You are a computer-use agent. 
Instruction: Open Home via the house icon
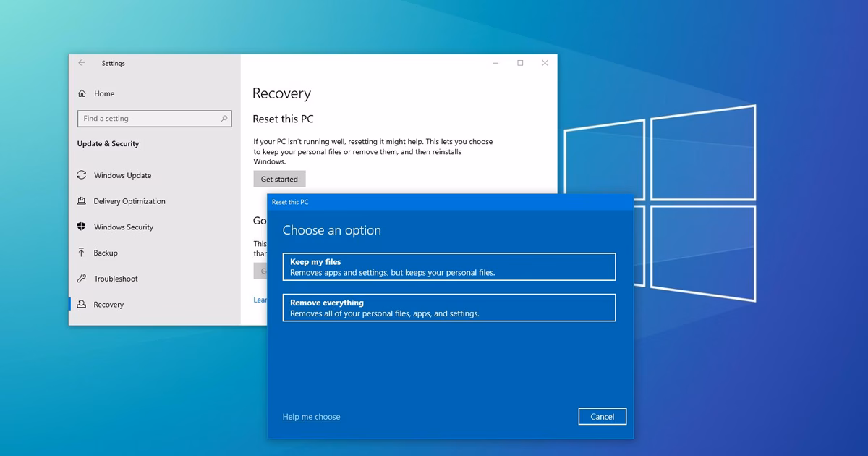point(82,93)
